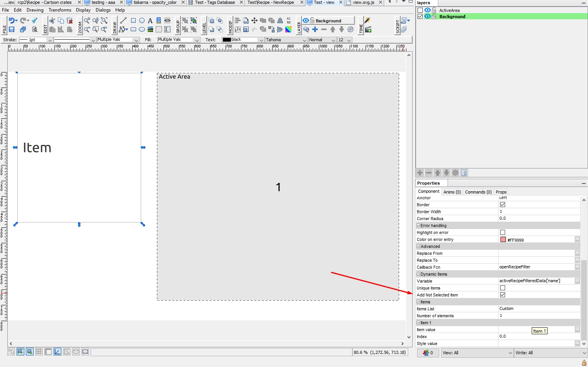Toggle visibility eye of ActiveArea layer
The height and width of the screenshot is (367, 588).
(428, 10)
